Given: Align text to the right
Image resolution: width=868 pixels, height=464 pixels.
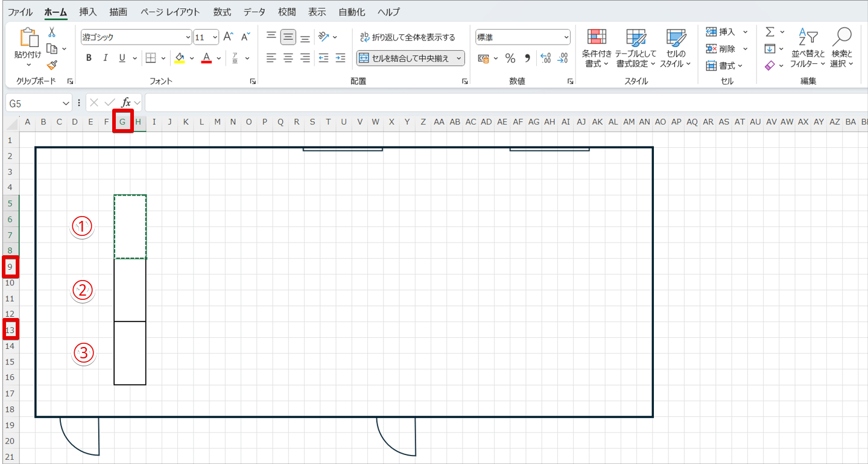Looking at the screenshot, I should pos(305,58).
